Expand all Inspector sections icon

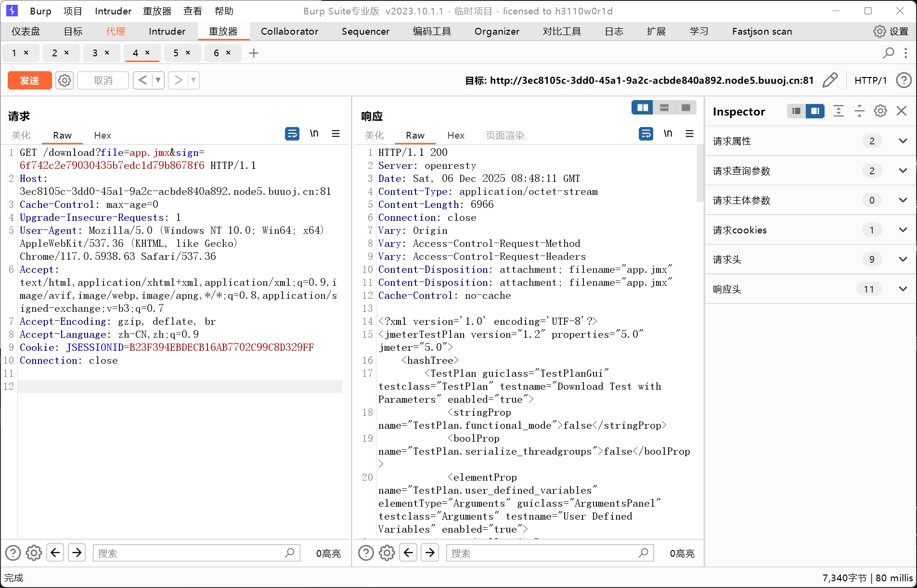839,111
